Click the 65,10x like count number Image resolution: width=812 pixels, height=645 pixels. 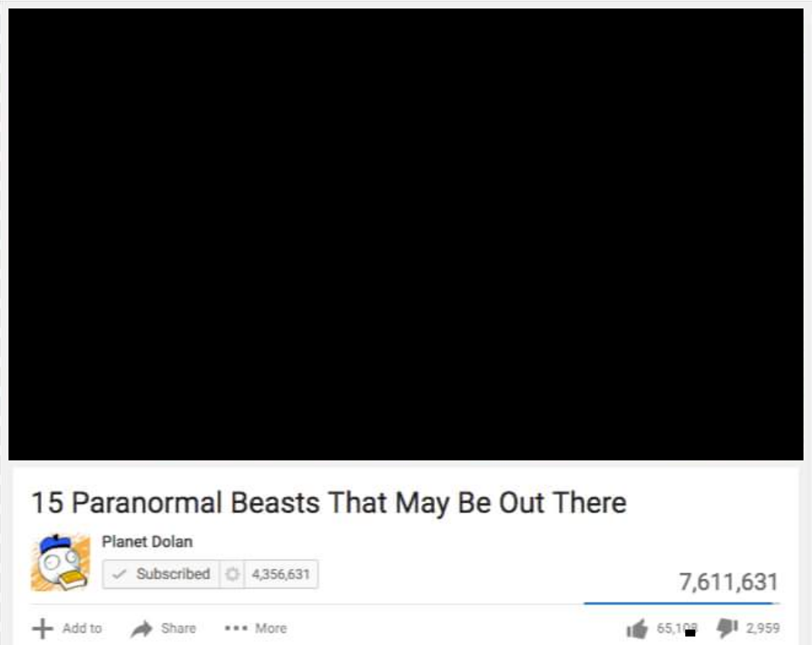(677, 629)
